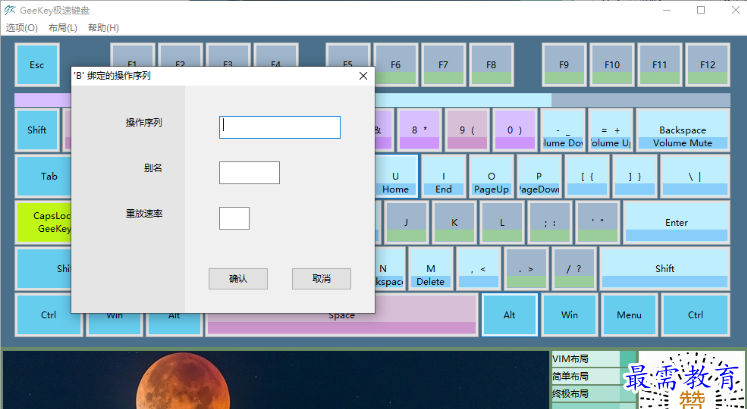Click the Shift key in the number row
747x409 pixels.
[37, 130]
